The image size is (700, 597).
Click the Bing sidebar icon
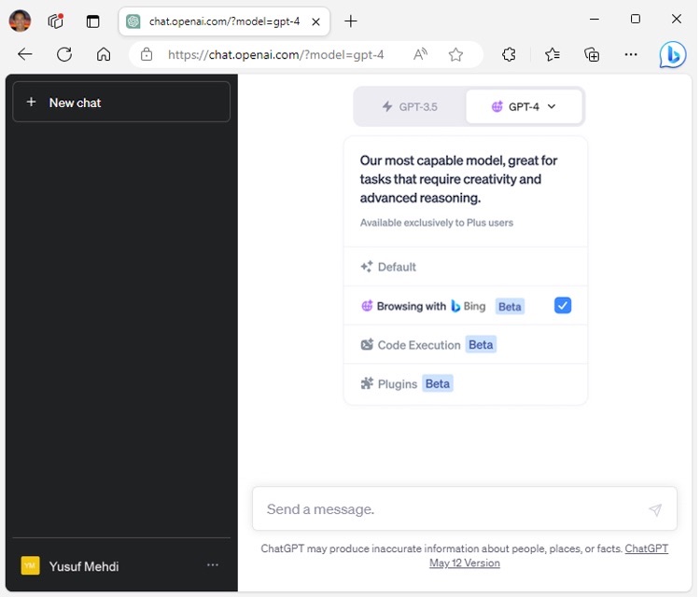tap(672, 55)
